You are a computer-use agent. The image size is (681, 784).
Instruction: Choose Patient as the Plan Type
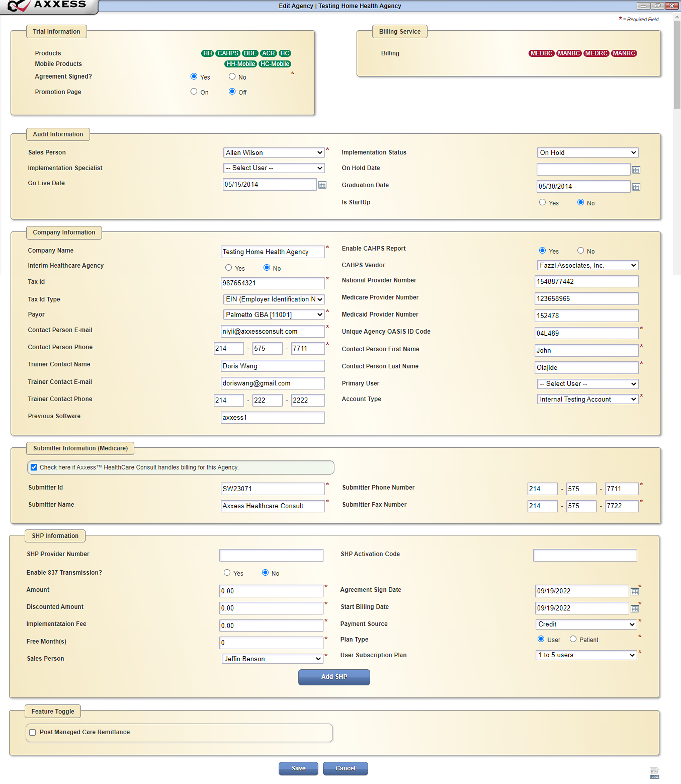coord(573,639)
